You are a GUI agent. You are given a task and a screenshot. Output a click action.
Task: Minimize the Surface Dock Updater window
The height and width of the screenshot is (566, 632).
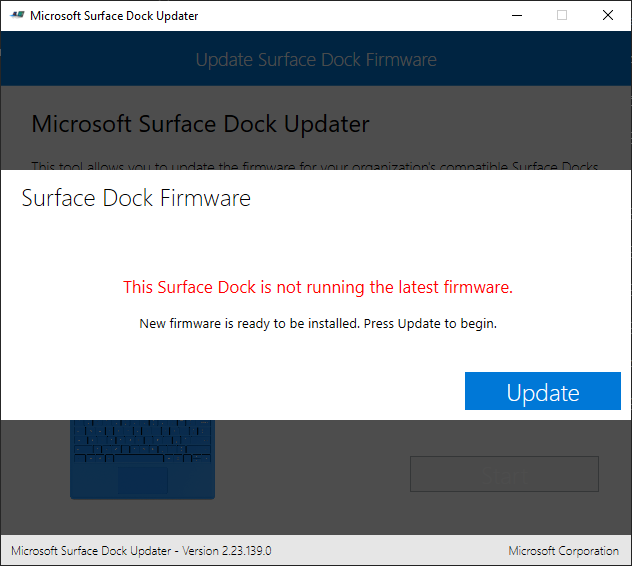[x=516, y=16]
